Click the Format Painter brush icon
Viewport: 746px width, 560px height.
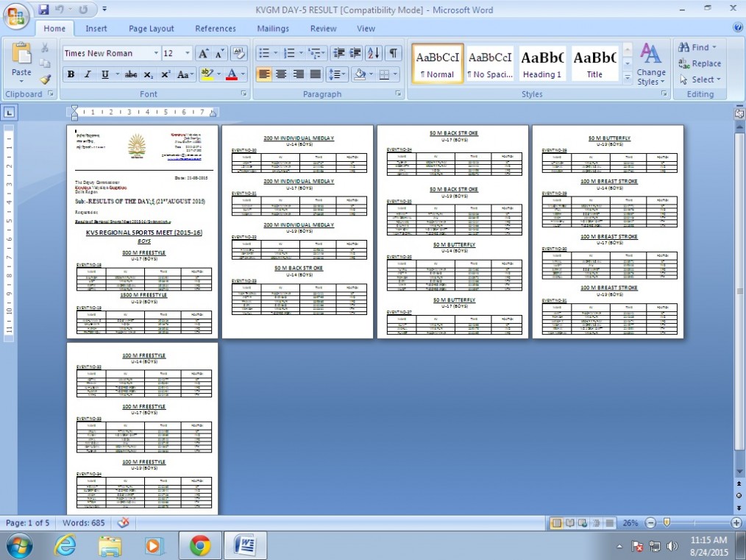(x=46, y=79)
